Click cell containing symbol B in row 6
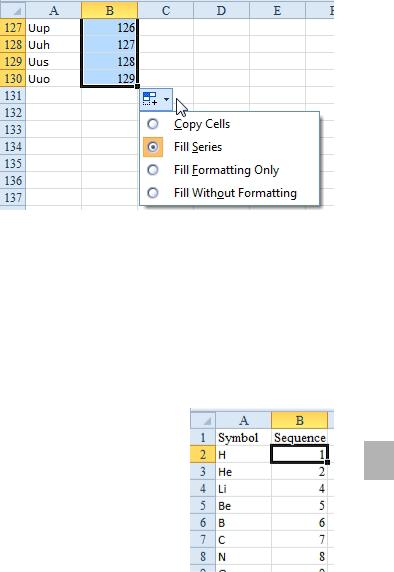The height and width of the screenshot is (572, 394). tap(243, 522)
